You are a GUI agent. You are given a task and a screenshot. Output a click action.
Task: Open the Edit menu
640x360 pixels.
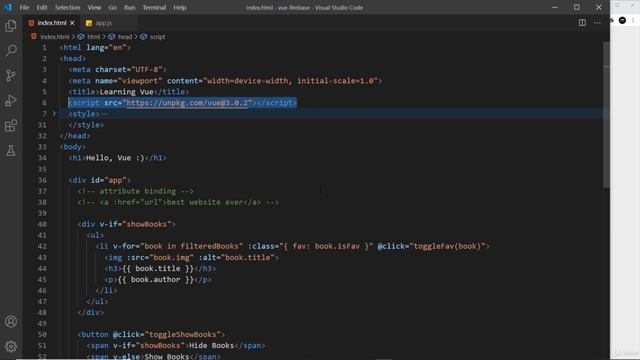[x=42, y=8]
